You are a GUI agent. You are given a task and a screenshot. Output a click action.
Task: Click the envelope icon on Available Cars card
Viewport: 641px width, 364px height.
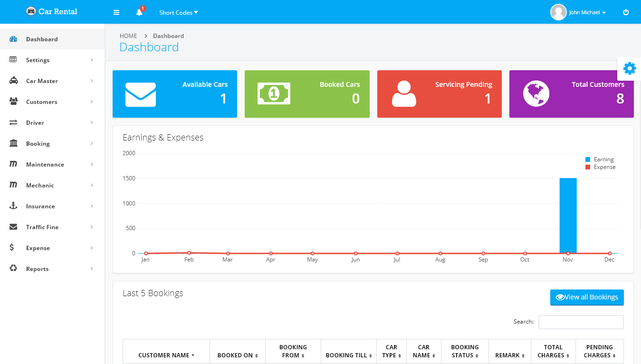[140, 94]
